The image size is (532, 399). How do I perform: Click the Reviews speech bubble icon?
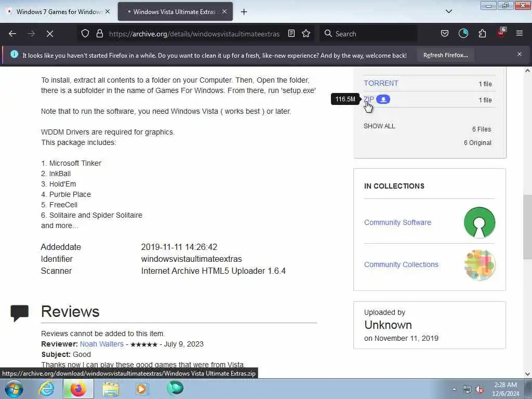[x=19, y=313]
